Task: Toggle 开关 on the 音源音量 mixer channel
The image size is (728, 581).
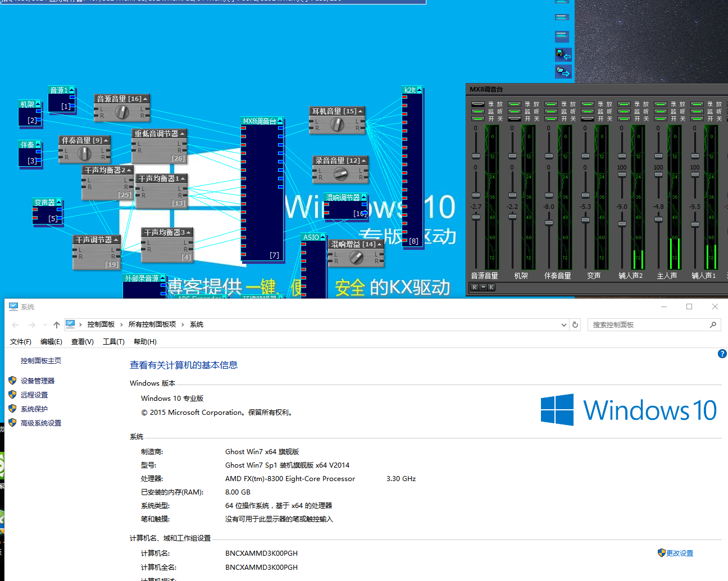Action: click(478, 118)
